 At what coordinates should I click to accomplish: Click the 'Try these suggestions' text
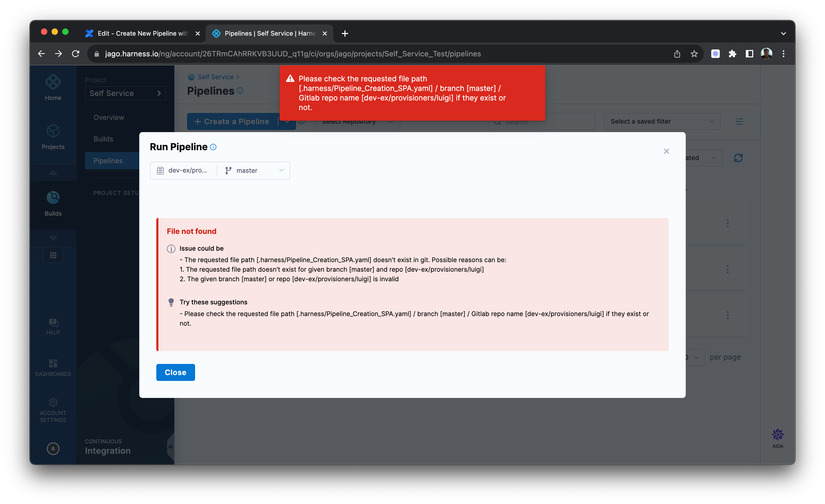coord(213,302)
